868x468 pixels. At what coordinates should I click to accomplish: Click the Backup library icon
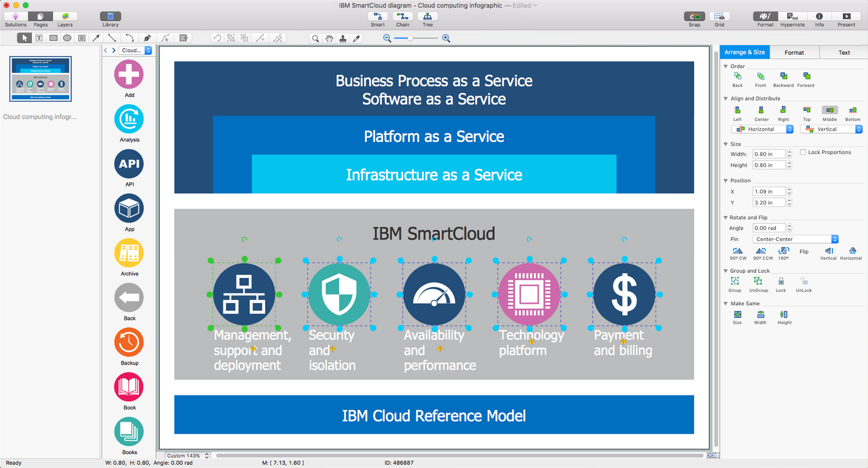pos(129,342)
